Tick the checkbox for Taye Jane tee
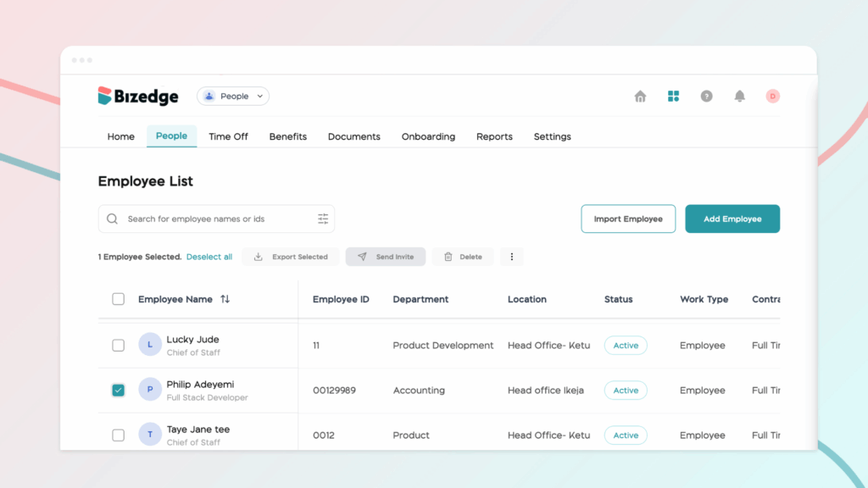The width and height of the screenshot is (868, 488). click(119, 435)
